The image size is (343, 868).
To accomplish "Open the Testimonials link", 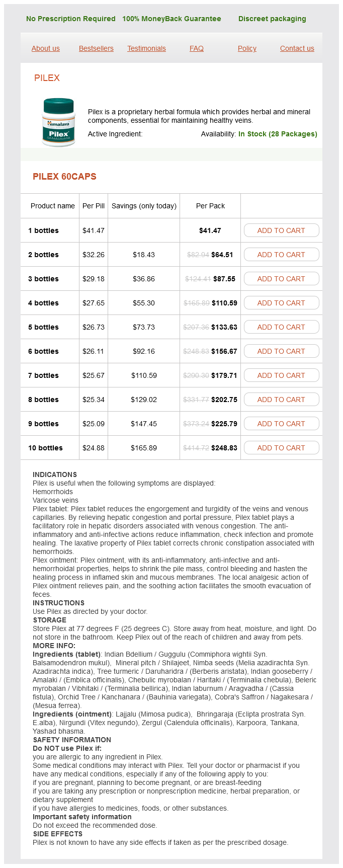I will point(146,48).
